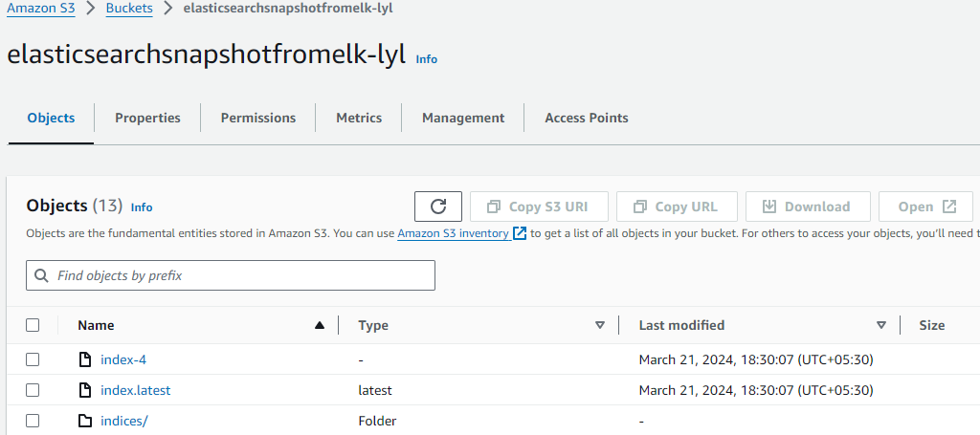Click the magnifier icon in the prefix search
Viewport: 980px width, 435px height.
(x=42, y=275)
